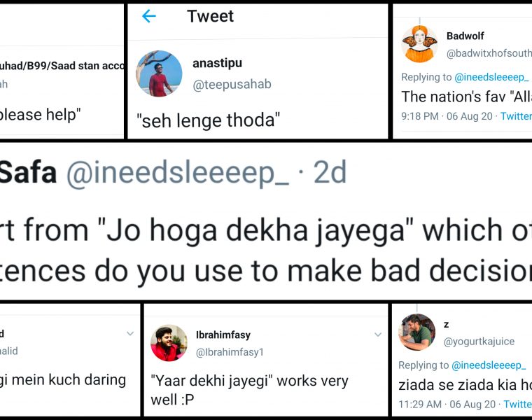Image resolution: width=532 pixels, height=420 pixels.
Task: Click @ineedsleeeep_ in z's reply line
Action: pos(489,365)
